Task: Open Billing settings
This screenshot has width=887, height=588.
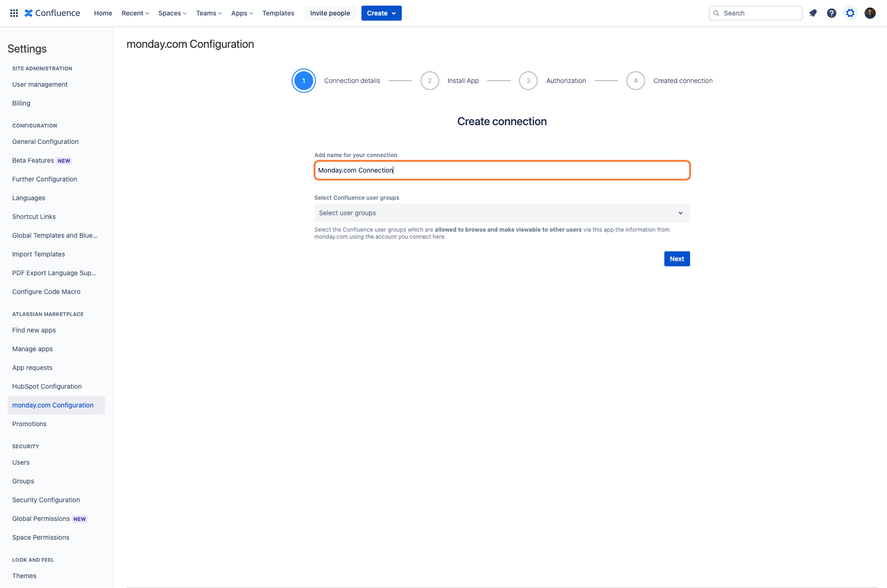Action: (21, 103)
